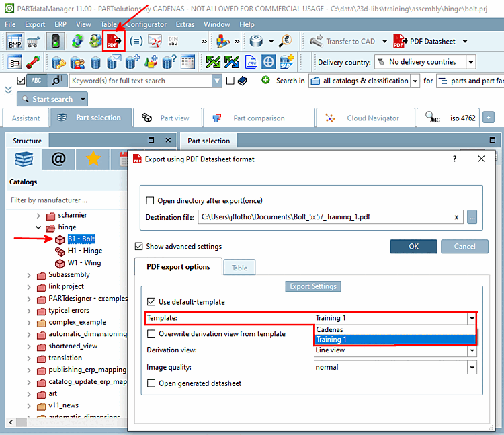Screen dimensions: 504x435
Task: Click Cancel in export dialog
Action: click(x=464, y=246)
